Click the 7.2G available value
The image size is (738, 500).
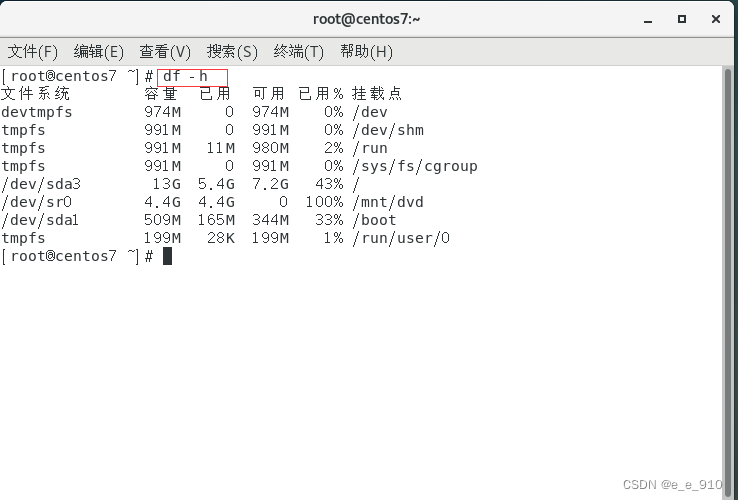click(271, 184)
